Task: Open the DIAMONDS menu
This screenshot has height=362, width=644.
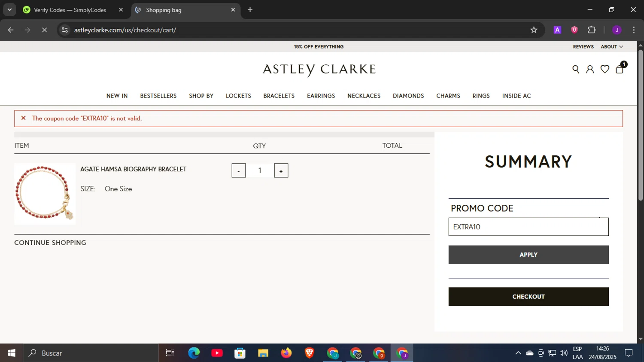Action: pos(408,96)
